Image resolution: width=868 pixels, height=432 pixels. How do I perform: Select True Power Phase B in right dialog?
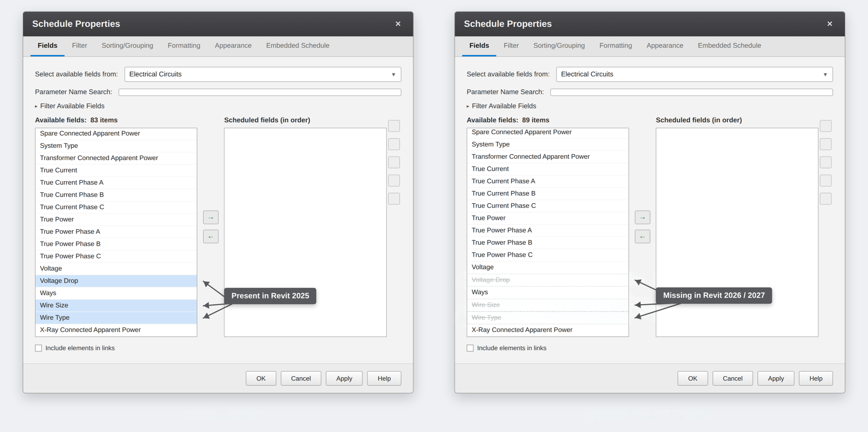coord(548,243)
